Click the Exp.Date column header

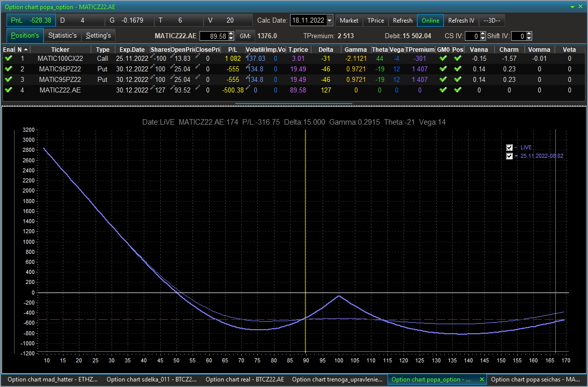(x=132, y=49)
